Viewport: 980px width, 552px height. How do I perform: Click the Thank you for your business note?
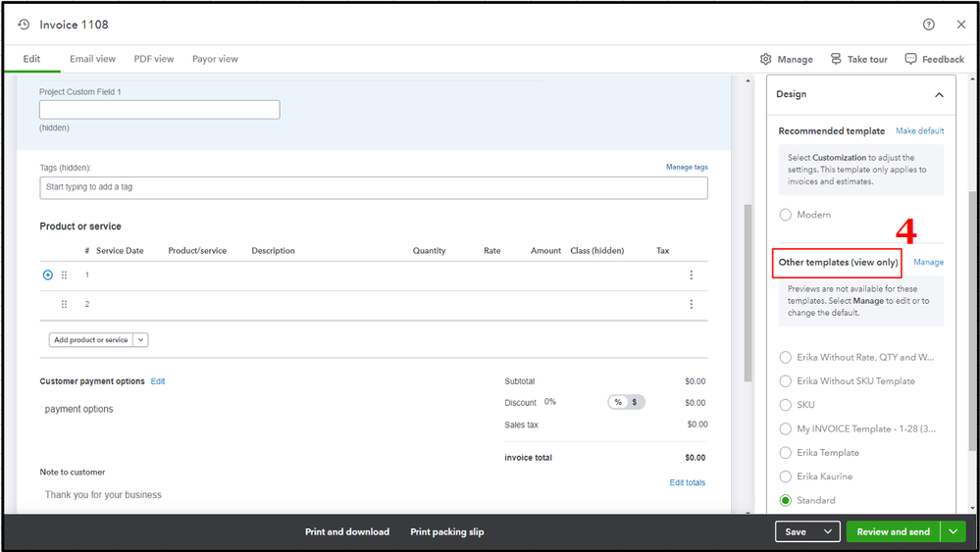tap(103, 494)
